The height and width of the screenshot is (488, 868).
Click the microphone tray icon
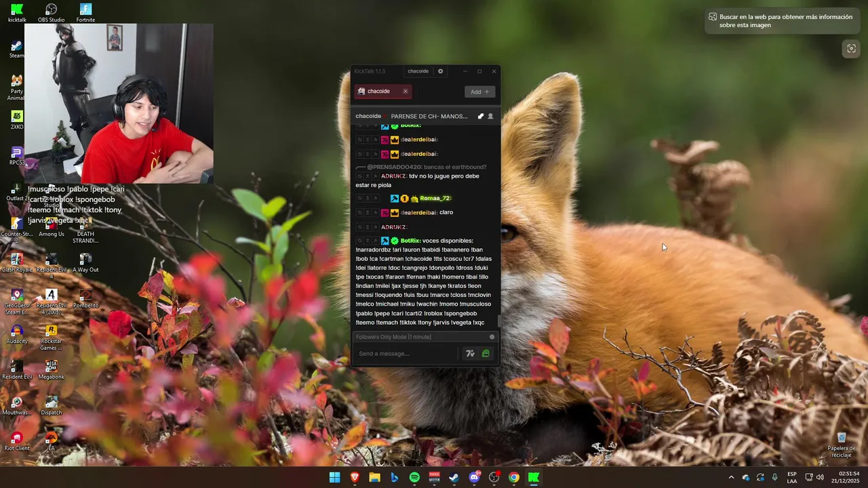(774, 477)
